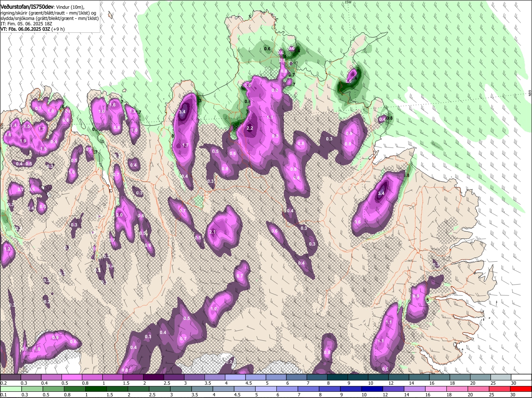Select the 0.5 green swatch in the lower rain legend row
The image size is (532, 398).
coord(54,389)
